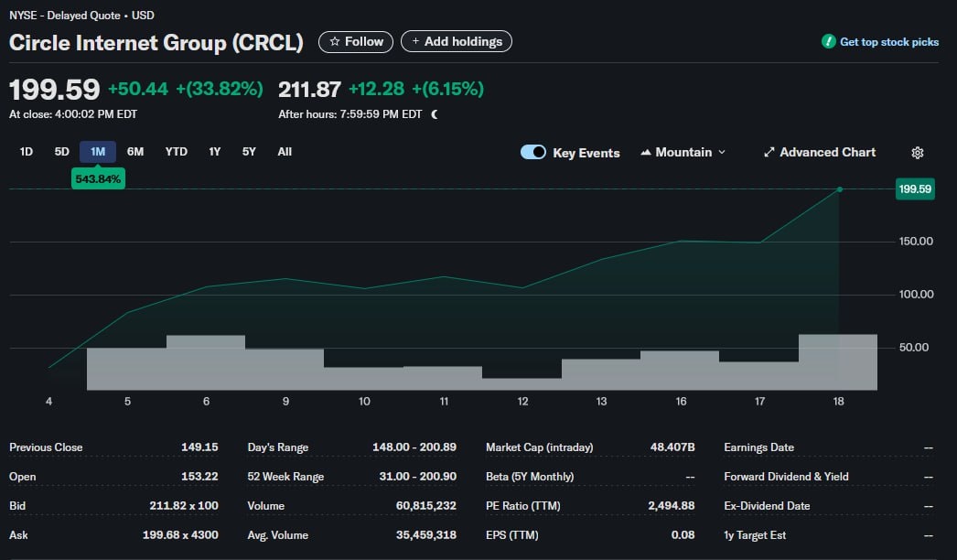
Task: Click the 1y Target Est label
Action: tap(755, 535)
